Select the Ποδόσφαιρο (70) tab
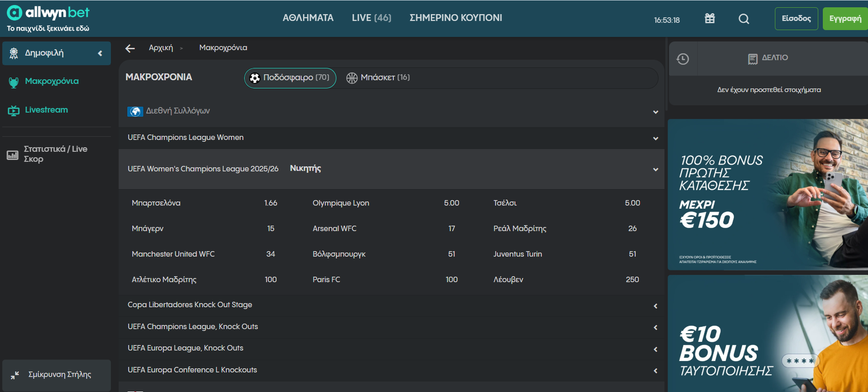868x392 pixels. tap(290, 78)
